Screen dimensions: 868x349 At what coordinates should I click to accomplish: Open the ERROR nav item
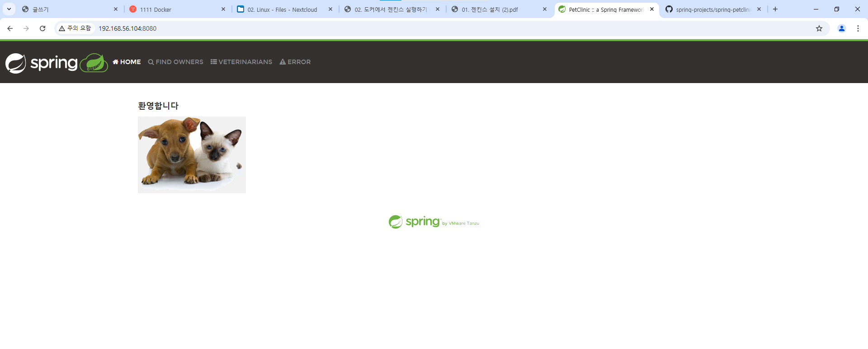(x=295, y=62)
